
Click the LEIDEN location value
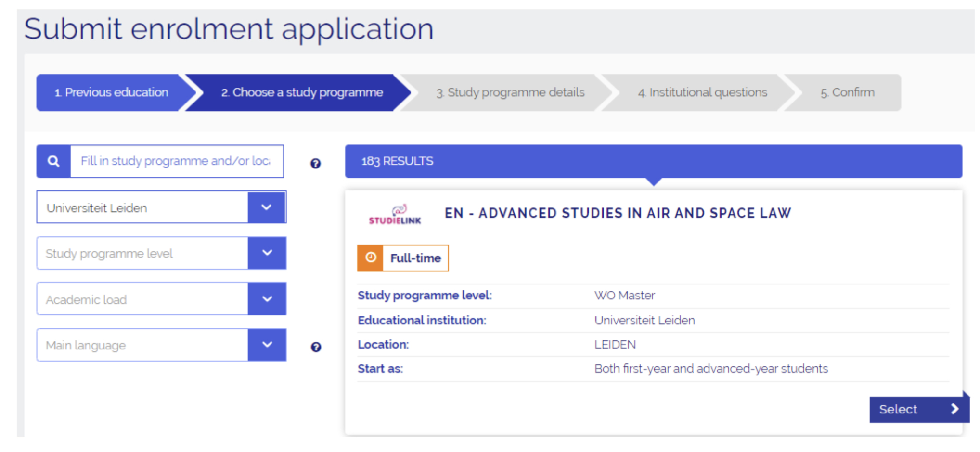click(615, 345)
